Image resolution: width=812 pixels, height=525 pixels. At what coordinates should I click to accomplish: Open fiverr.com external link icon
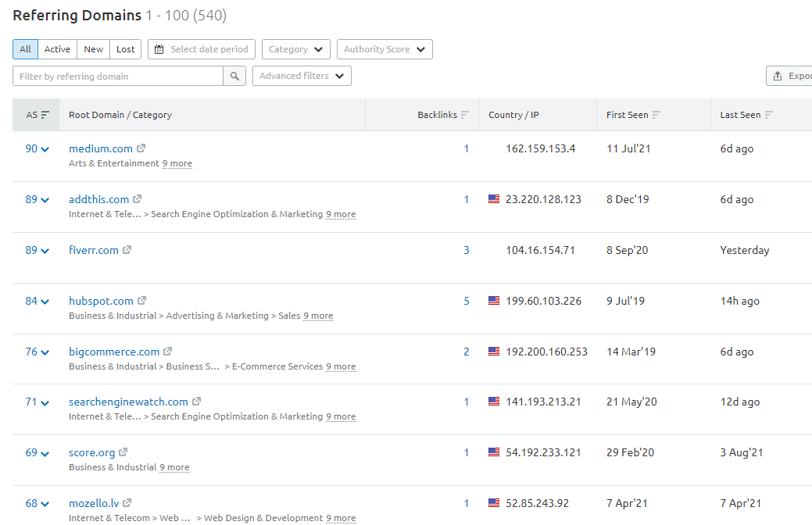(x=127, y=249)
